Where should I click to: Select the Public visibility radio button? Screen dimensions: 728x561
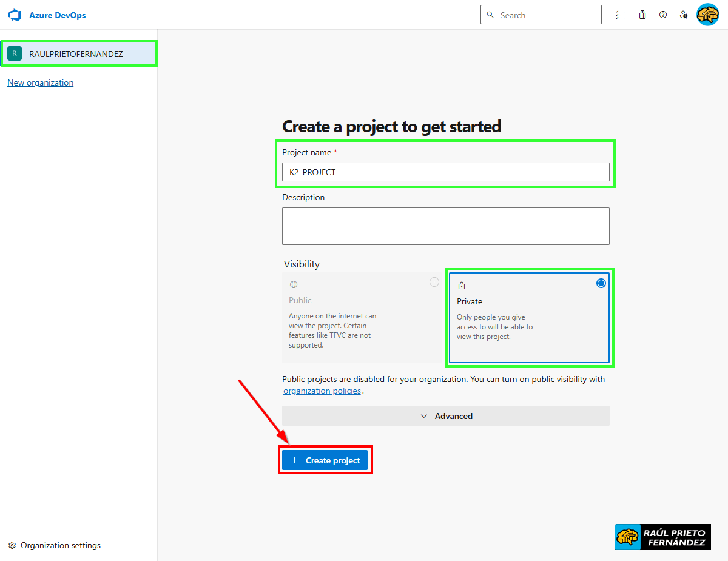(434, 282)
